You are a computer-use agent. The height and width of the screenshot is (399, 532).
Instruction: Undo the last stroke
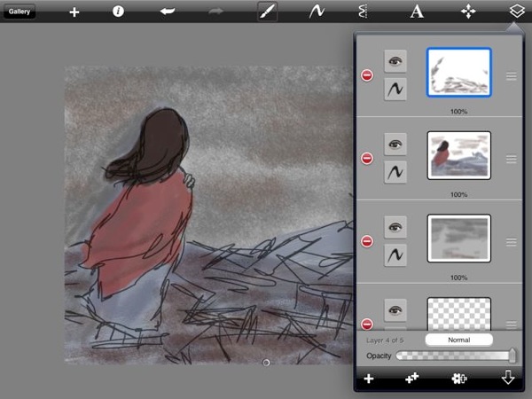pos(167,12)
